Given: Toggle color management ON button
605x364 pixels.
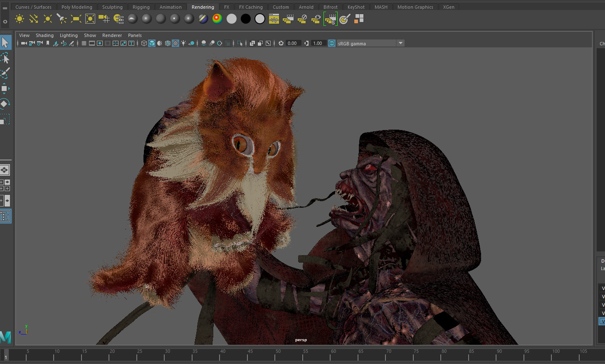Looking at the screenshot, I should 331,43.
